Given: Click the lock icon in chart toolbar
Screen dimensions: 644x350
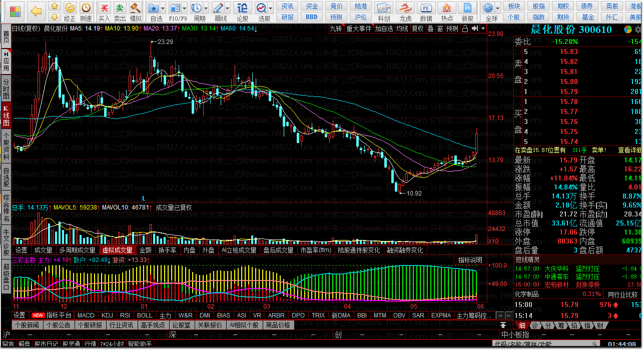Looking at the screenshot, I should pyautogui.click(x=465, y=28).
